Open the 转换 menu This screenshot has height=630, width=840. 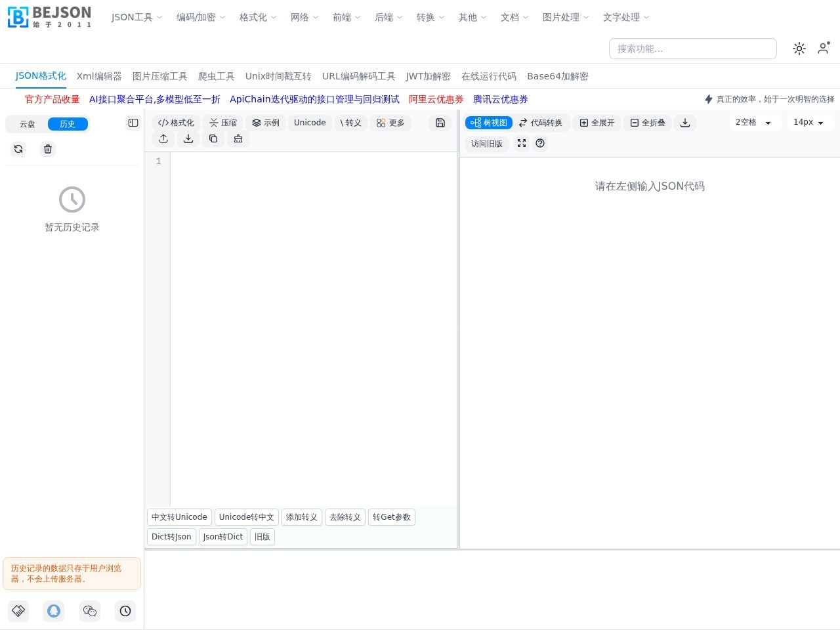point(430,17)
